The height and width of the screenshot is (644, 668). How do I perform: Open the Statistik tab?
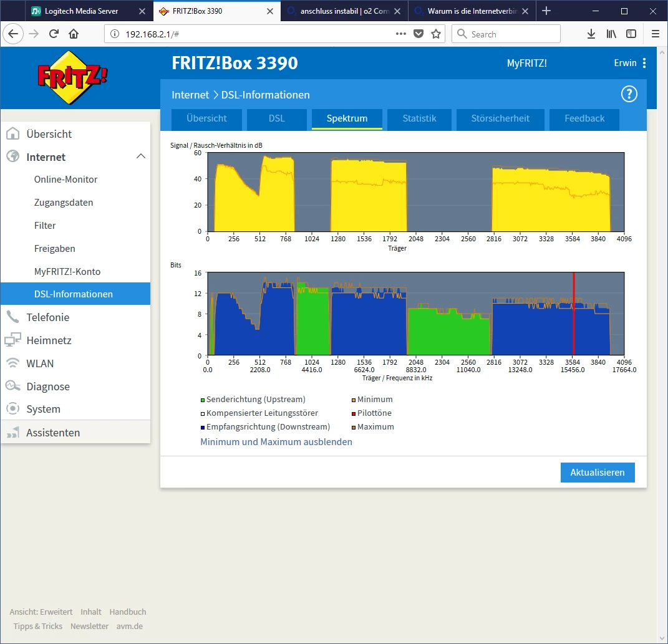419,119
